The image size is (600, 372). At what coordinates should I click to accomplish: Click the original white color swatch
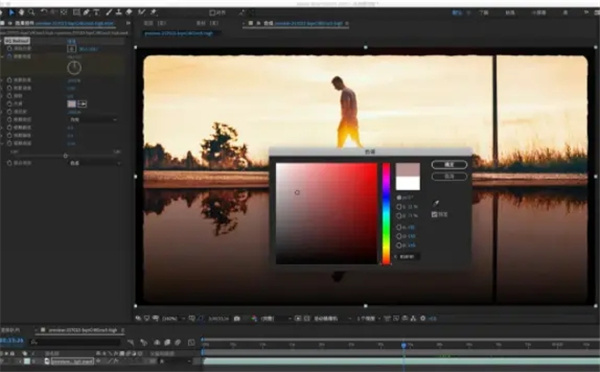408,183
